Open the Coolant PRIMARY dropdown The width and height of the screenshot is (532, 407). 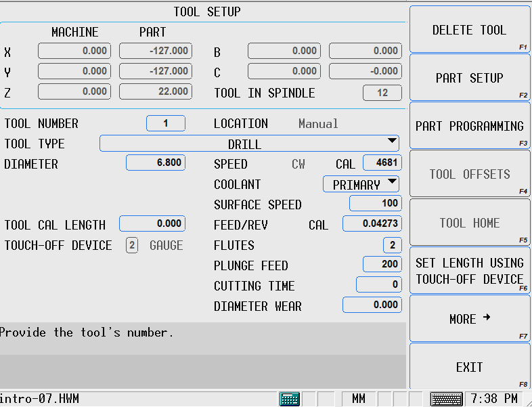click(x=361, y=184)
